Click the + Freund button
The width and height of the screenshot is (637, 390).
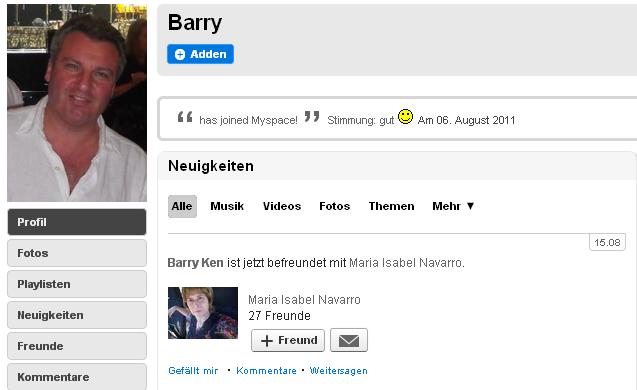pos(288,340)
